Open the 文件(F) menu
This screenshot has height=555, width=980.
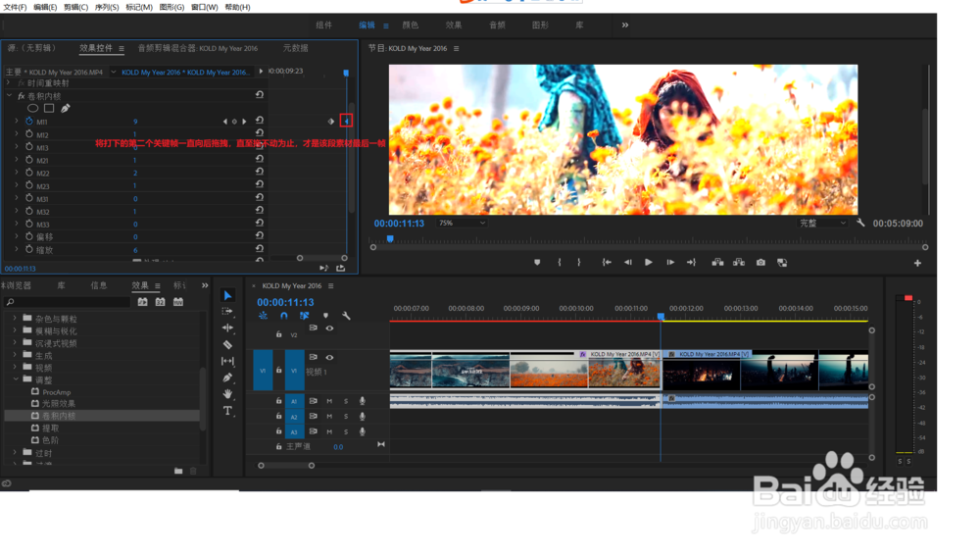(x=15, y=7)
